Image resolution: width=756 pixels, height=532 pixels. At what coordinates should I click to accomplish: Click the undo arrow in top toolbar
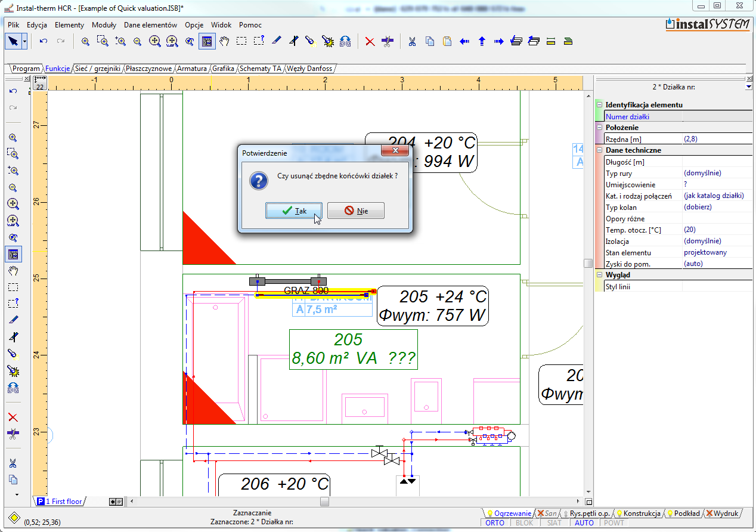point(44,41)
